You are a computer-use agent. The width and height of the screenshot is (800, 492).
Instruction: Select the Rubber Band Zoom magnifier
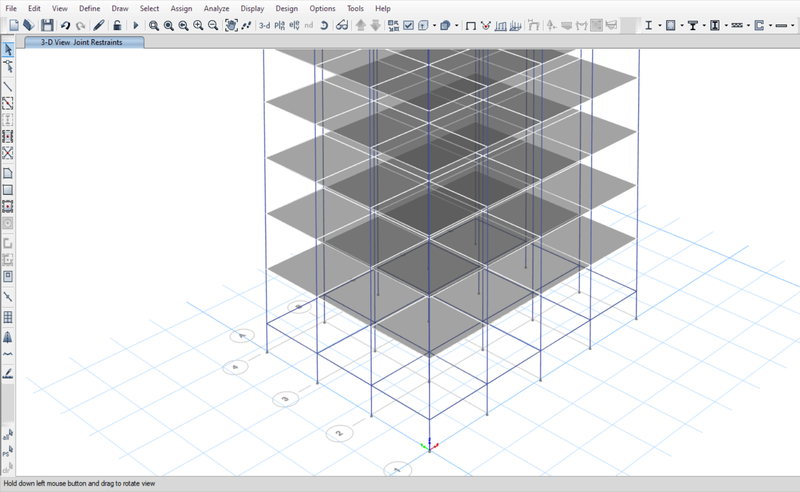[x=154, y=25]
